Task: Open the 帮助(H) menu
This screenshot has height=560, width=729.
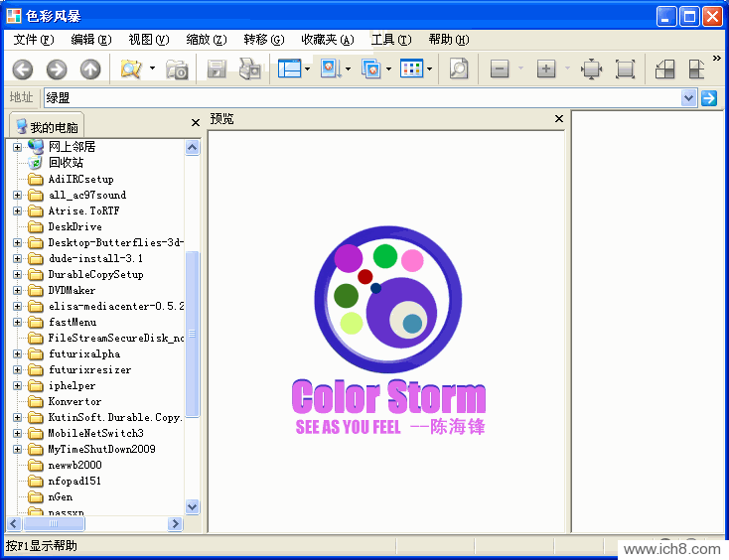Action: click(449, 40)
